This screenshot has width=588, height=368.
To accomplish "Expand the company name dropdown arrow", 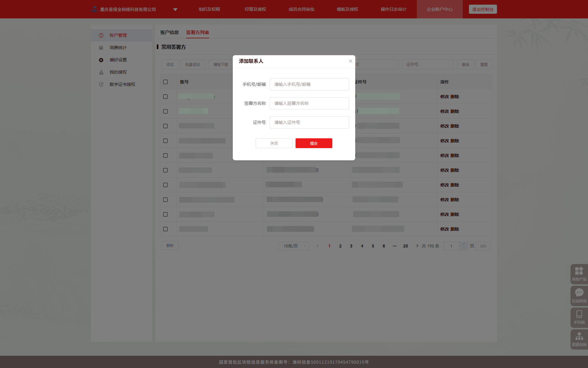I will [175, 10].
